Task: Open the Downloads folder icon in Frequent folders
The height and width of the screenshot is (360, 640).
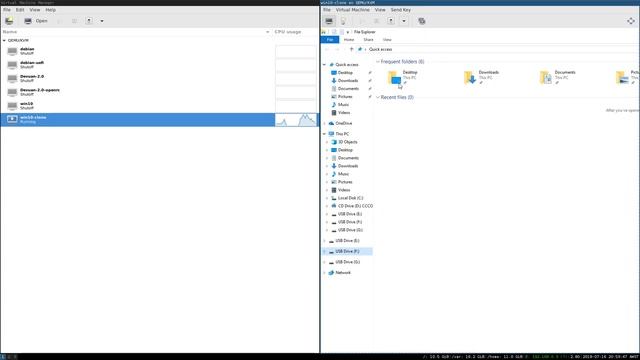Action: [470, 78]
